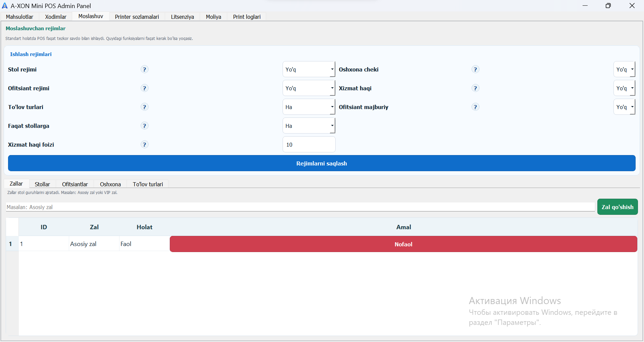This screenshot has width=644, height=342.
Task: Go to the Moliya tab
Action: coord(213,17)
